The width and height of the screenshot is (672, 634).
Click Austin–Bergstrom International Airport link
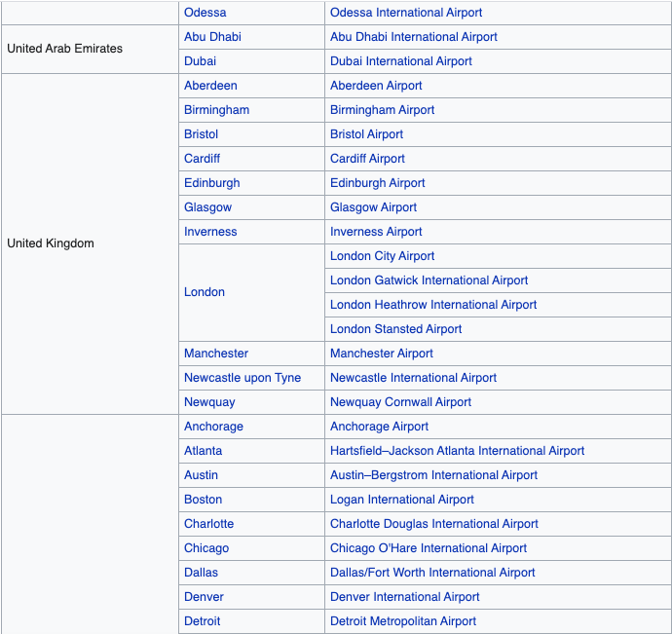[x=433, y=475]
